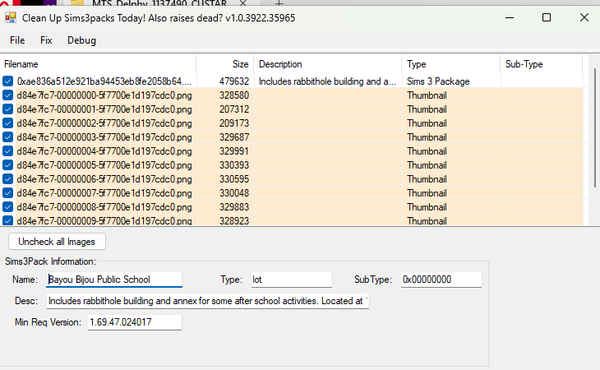This screenshot has width=600, height=370.
Task: Click the Type field containing lot
Action: [x=291, y=280]
